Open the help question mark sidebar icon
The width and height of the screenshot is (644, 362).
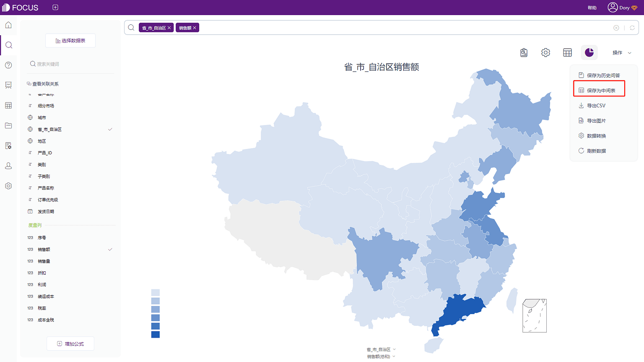[x=8, y=65]
